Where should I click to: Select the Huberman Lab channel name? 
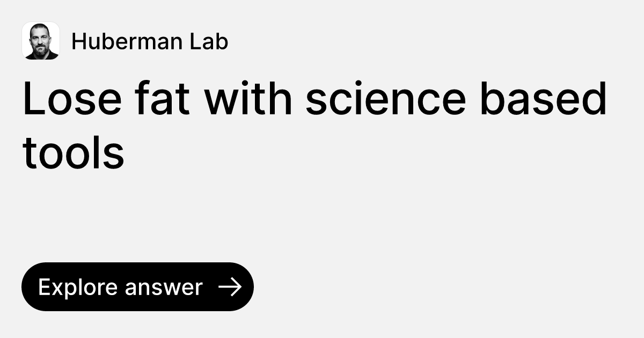click(x=150, y=41)
